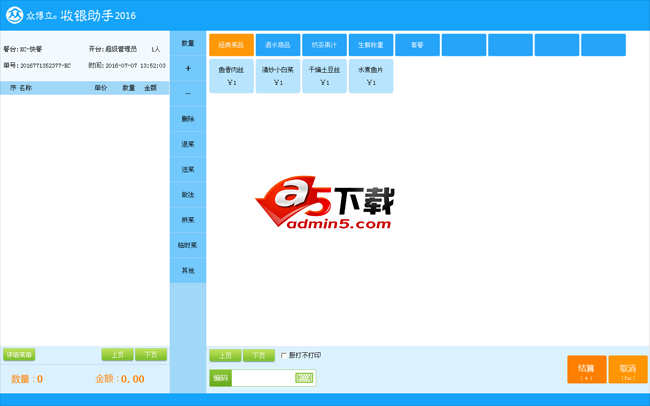
Task: Add 鱼香肉丝 dish to order
Action: click(231, 76)
